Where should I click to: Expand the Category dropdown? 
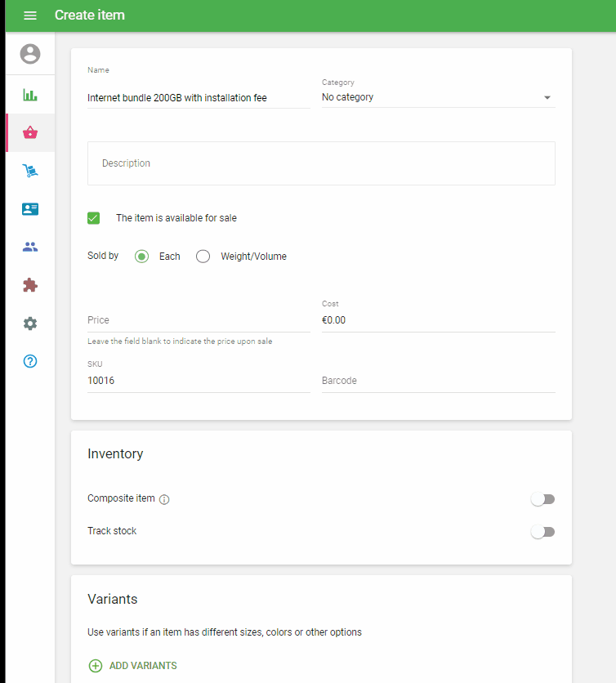[x=438, y=97]
